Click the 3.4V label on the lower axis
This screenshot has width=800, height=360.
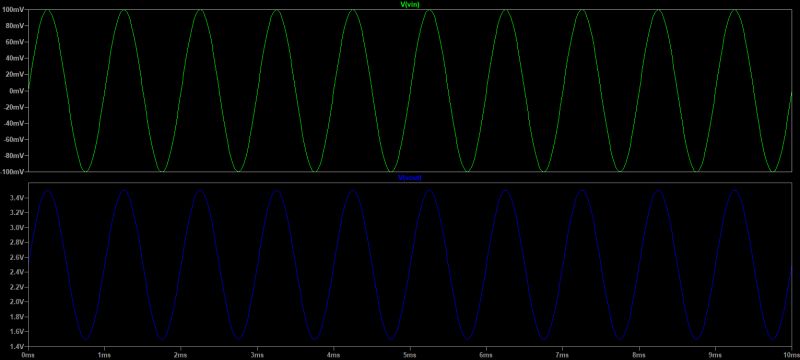tap(17, 198)
